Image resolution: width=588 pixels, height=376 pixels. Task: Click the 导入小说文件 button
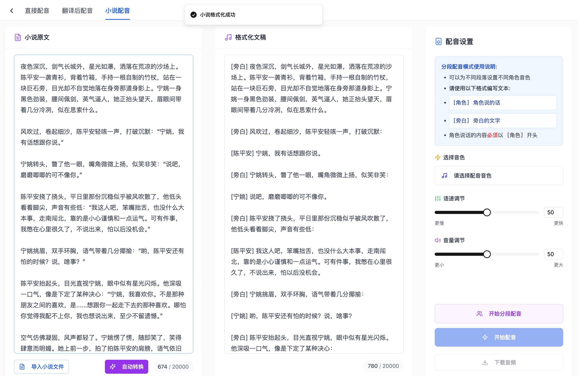click(x=41, y=367)
